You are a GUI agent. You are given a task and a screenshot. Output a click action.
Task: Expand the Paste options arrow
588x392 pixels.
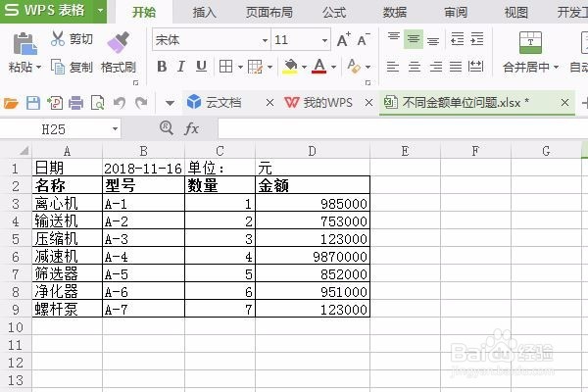[38, 68]
